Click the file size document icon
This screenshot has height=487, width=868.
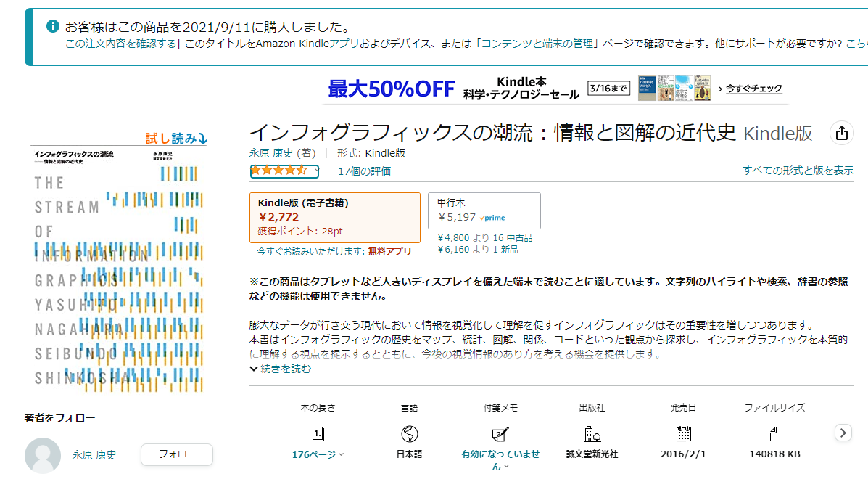click(774, 434)
